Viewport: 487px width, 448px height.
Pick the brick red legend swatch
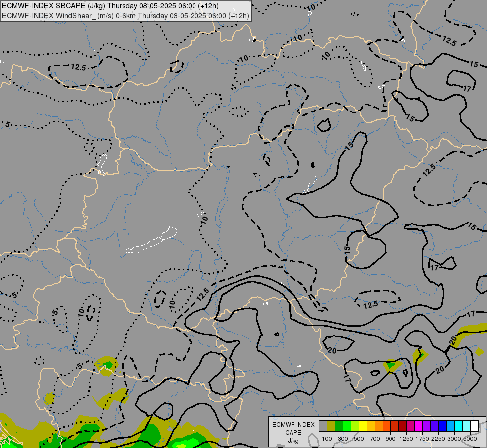[x=395, y=426]
